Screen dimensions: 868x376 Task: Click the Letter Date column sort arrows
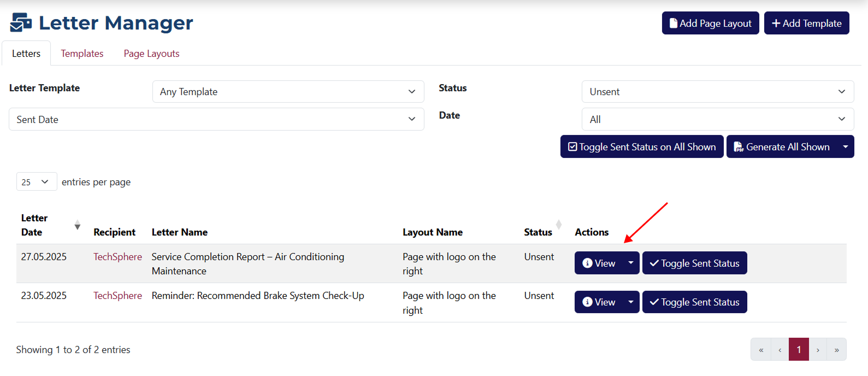(x=77, y=225)
